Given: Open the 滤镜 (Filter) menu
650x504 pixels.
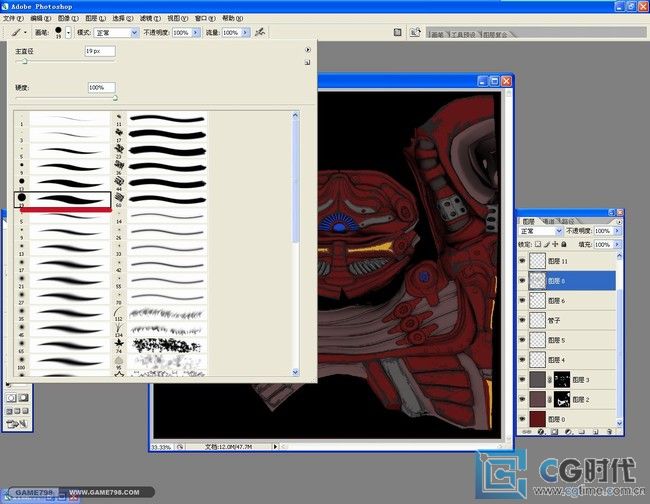Looking at the screenshot, I should point(150,18).
